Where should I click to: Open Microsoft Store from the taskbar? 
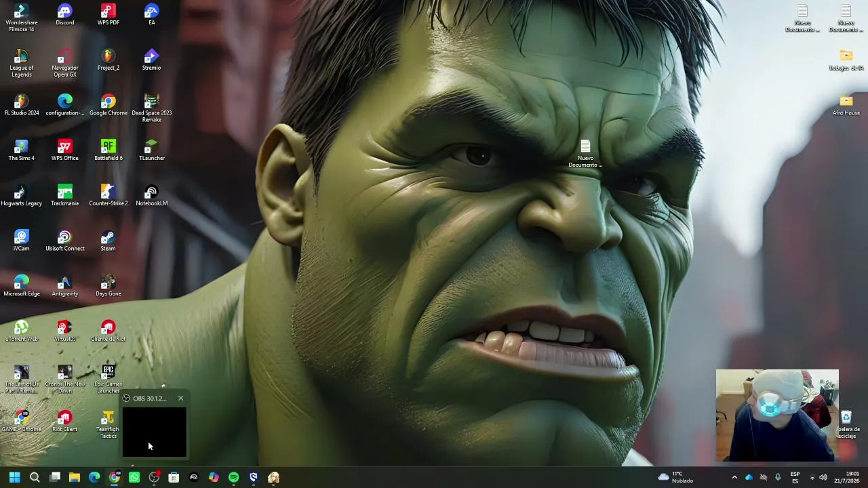coord(174,477)
